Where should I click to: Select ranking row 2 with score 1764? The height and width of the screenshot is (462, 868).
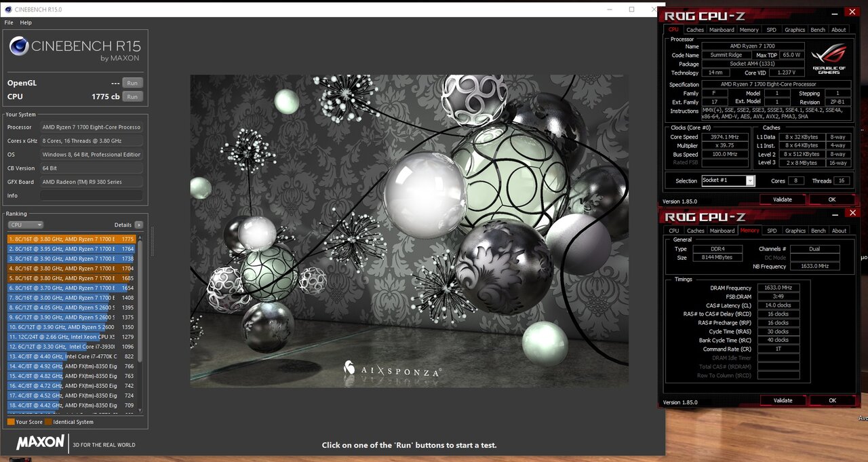click(x=72, y=249)
